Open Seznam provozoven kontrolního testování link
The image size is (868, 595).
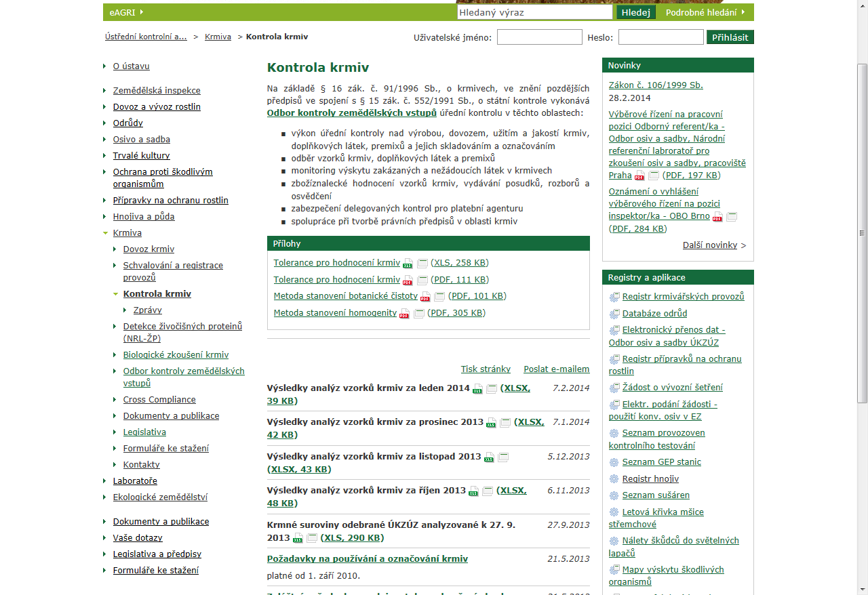click(x=657, y=439)
